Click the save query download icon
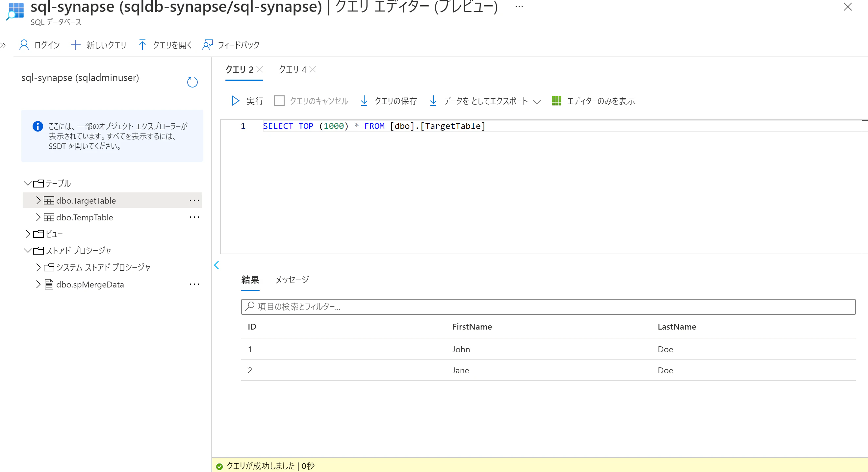 364,101
